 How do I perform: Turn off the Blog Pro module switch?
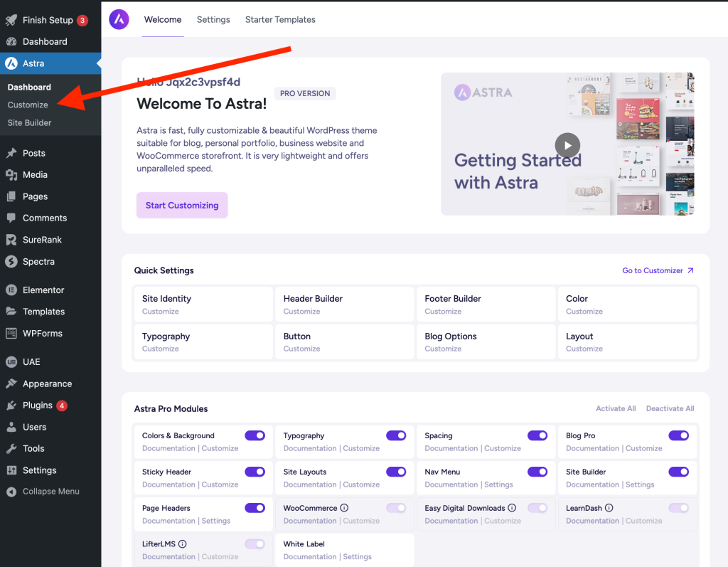coord(678,435)
